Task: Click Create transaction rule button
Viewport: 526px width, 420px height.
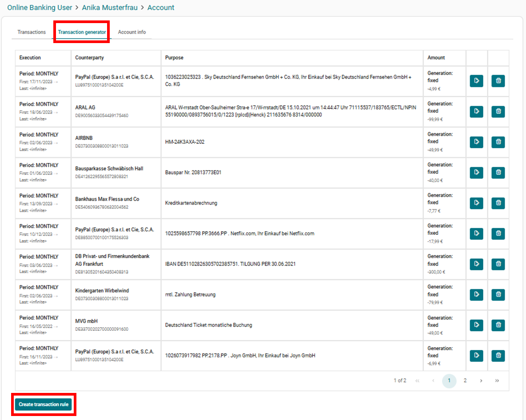Action: coord(44,404)
